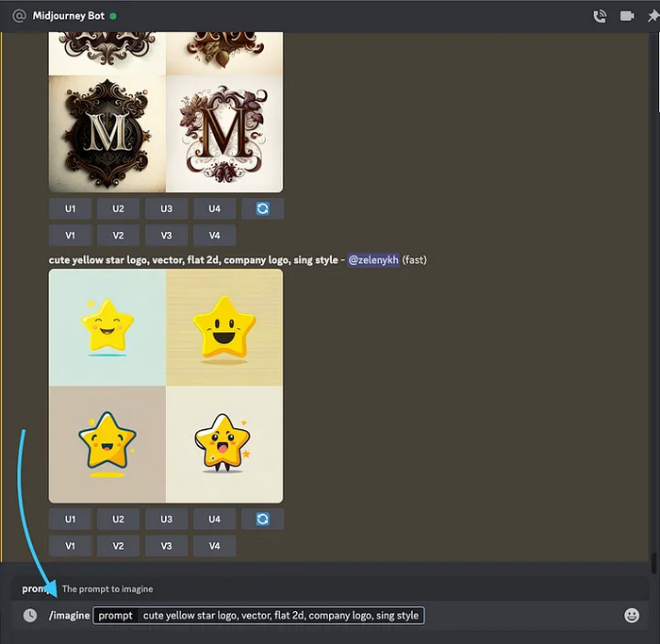Start a voice call with Midjourney Bot

pos(600,16)
